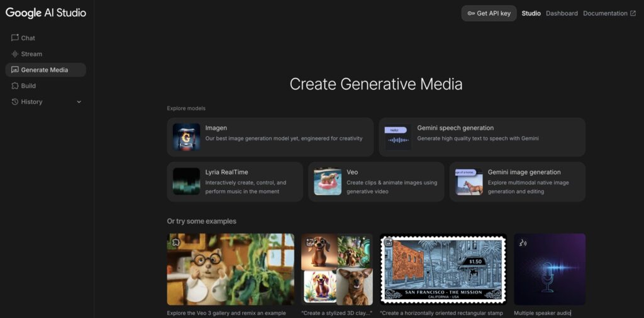Click the "Multiple speaker audio" caption
Viewport: 644px width, 318px height.
542,313
